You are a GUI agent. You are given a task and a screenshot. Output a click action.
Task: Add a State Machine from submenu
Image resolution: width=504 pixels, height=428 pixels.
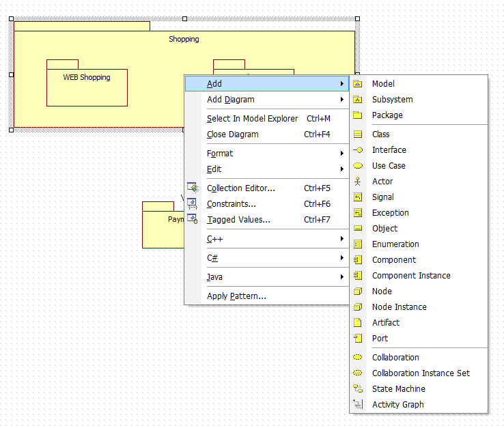(419, 389)
